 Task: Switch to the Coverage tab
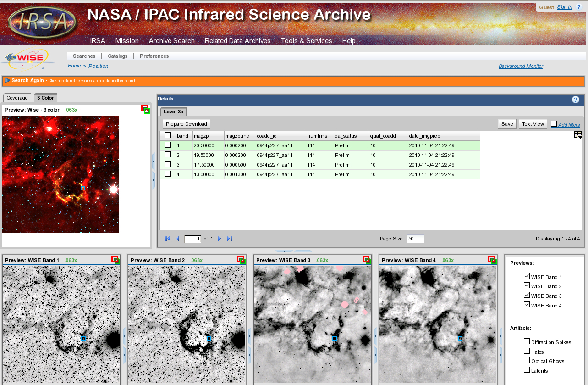point(17,98)
